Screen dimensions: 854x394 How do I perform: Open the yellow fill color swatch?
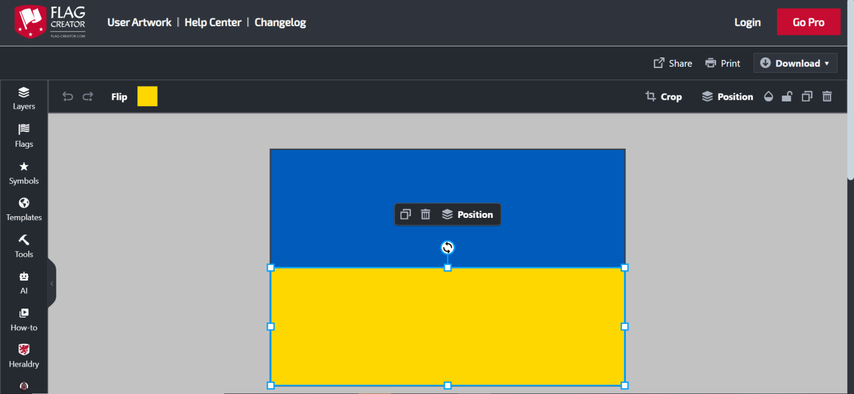147,96
